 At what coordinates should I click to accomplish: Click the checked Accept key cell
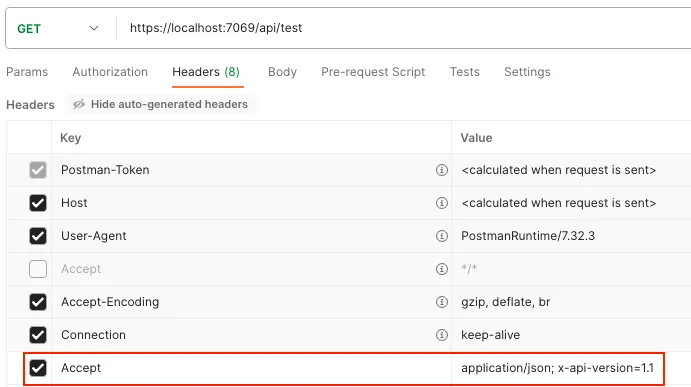[x=251, y=368]
